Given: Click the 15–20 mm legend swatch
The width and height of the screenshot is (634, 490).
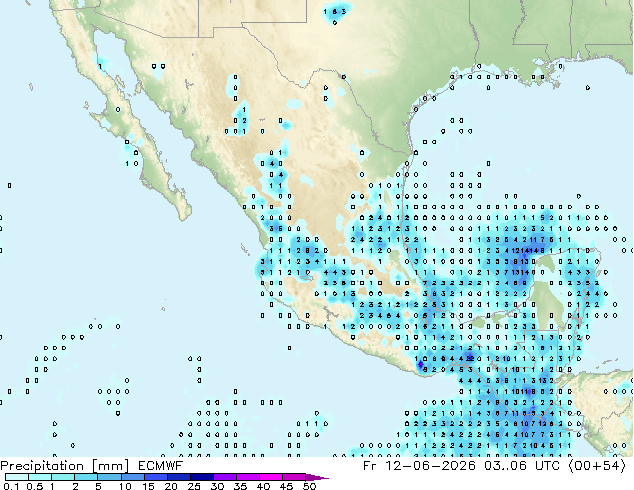Looking at the screenshot, I should (156, 477).
